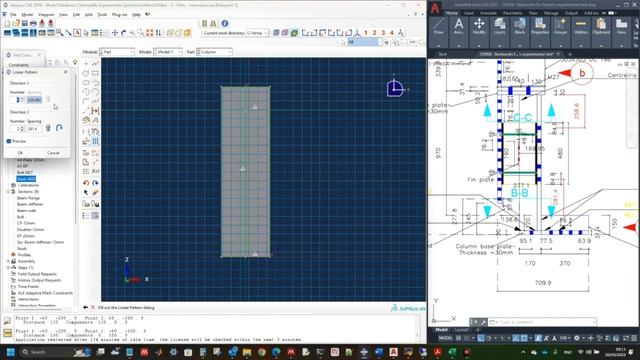Select Beam-flange section in model tree

tap(28, 198)
